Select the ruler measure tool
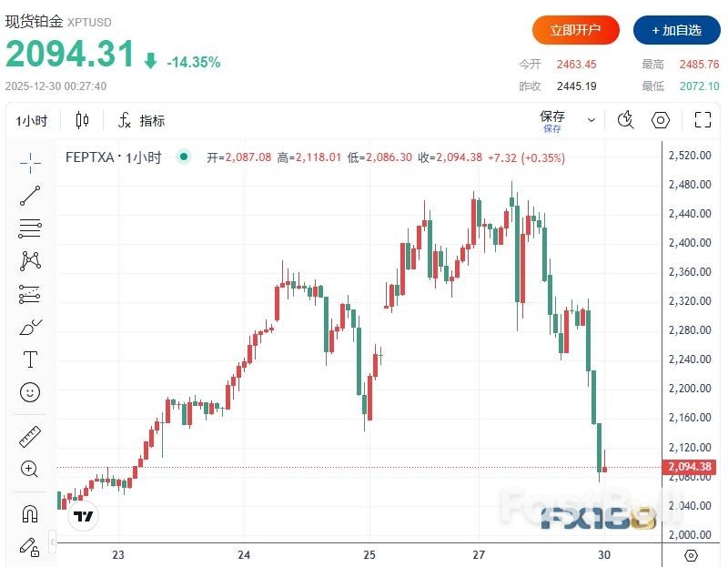Viewport: 728px width, 567px height. point(30,437)
